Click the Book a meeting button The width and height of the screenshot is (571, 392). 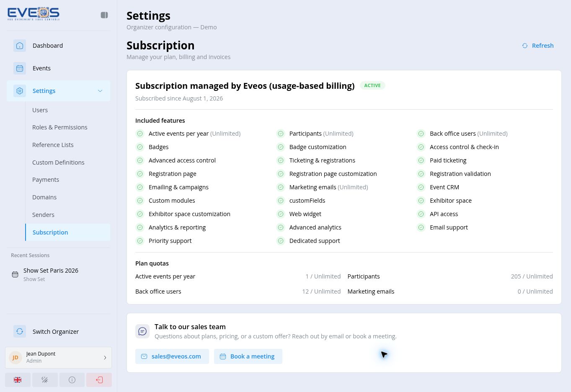[248, 356]
